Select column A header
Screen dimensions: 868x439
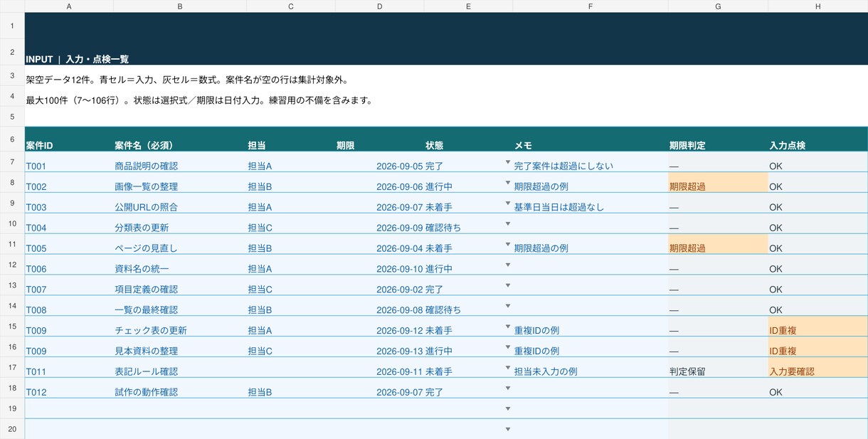click(69, 6)
